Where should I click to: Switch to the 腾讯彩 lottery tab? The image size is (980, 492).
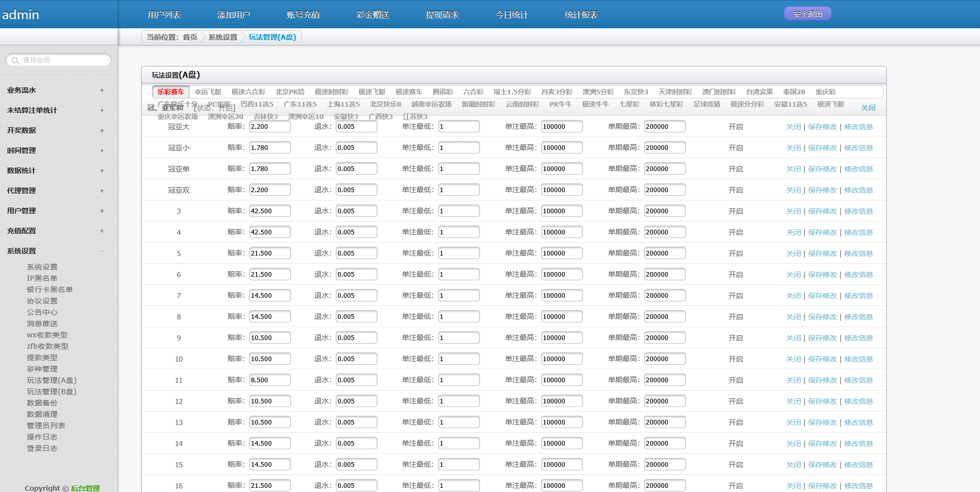click(x=442, y=92)
